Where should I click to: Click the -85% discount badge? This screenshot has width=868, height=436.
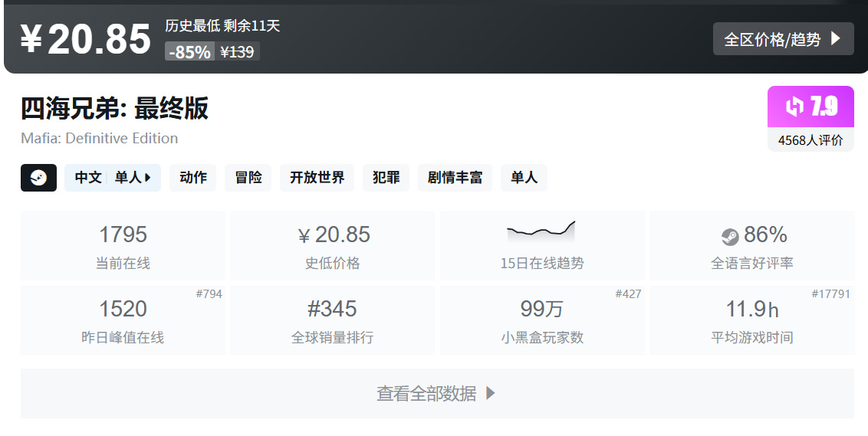click(190, 51)
